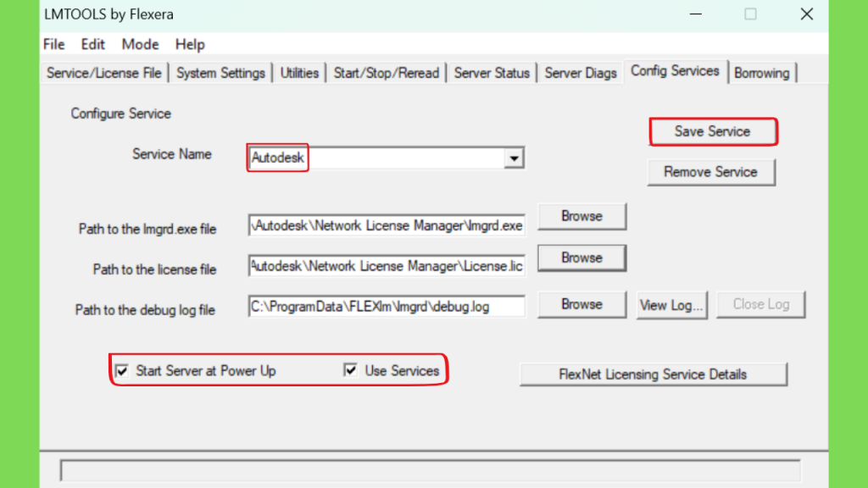Open FlexNet Licensing Service Details
Viewport: 868px width, 488px height.
tap(654, 374)
